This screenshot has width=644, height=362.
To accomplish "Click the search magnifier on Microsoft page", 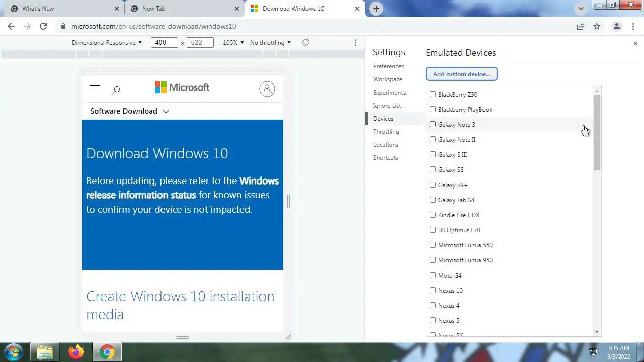I will coord(116,89).
